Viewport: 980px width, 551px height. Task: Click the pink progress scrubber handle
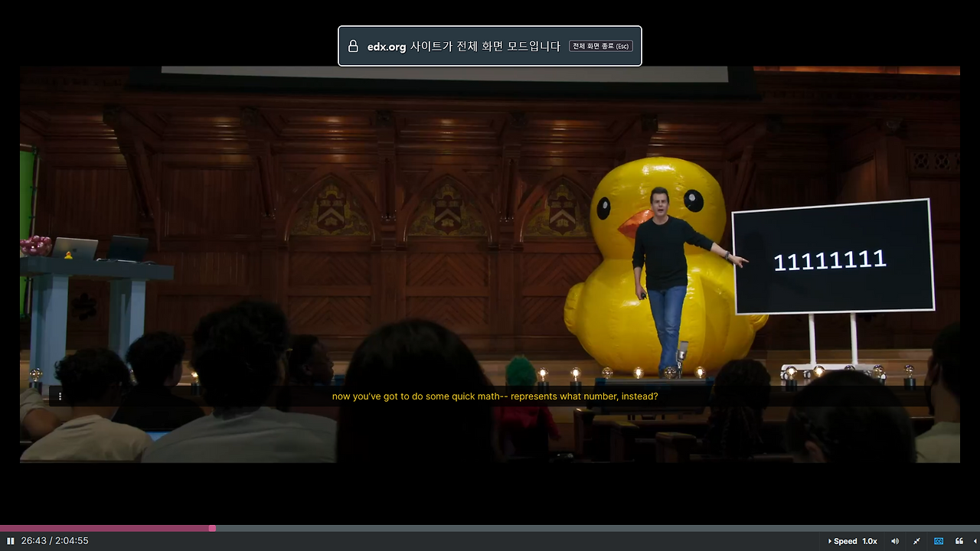tap(212, 528)
